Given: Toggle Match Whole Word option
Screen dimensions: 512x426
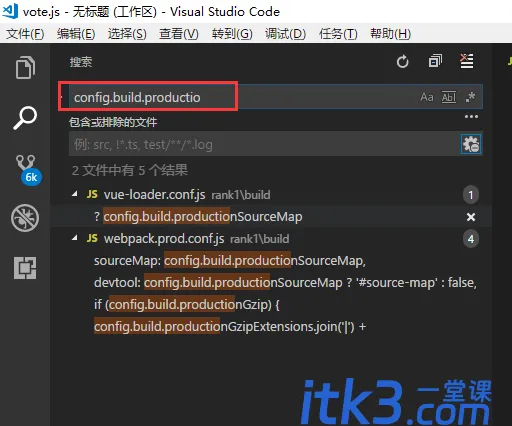Looking at the screenshot, I should click(449, 97).
